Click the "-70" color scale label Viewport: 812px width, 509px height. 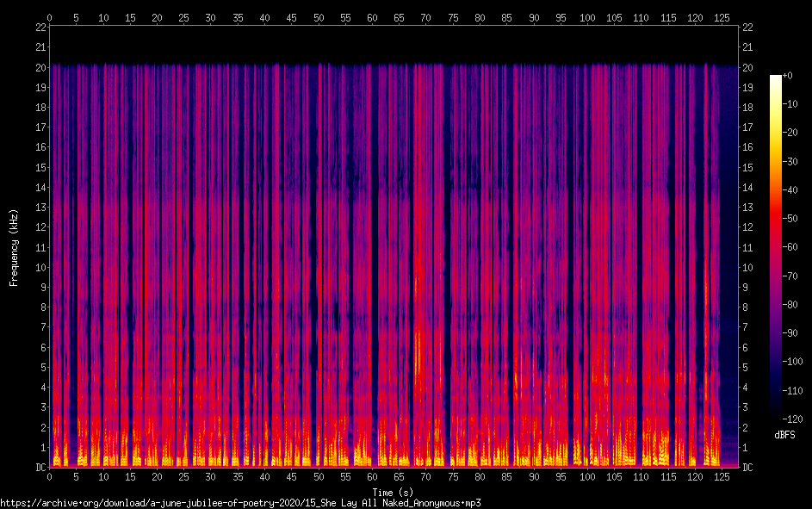[x=790, y=276]
